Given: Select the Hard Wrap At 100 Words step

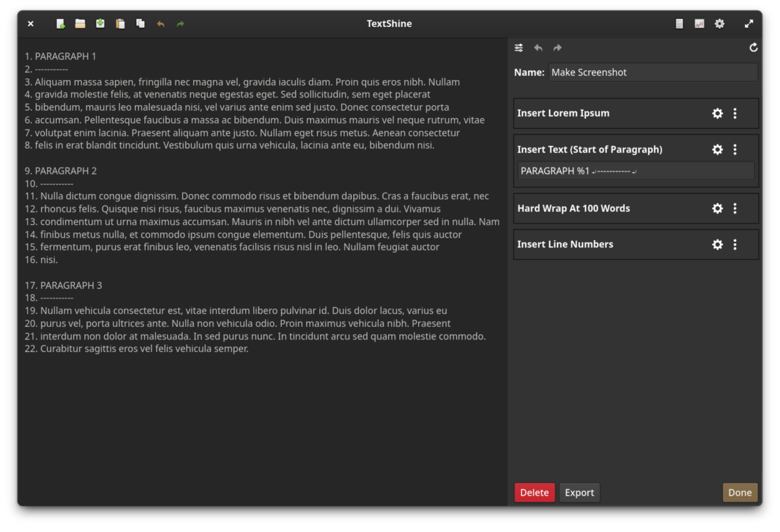Looking at the screenshot, I should tap(636, 208).
